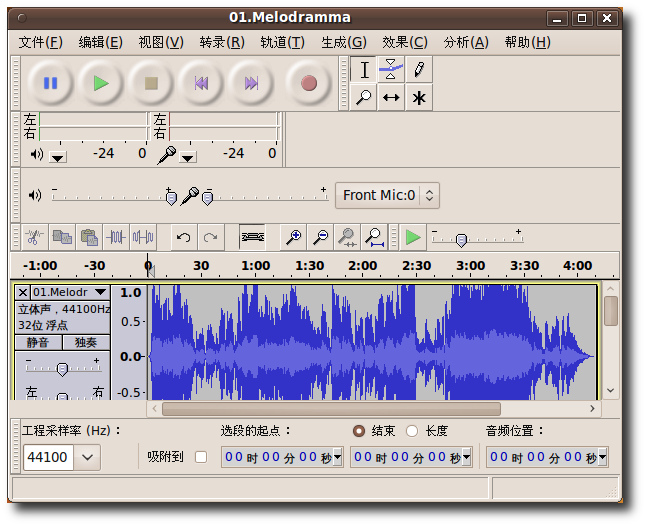The image size is (646, 526).
Task: Click the Undo arrow icon
Action: (183, 237)
